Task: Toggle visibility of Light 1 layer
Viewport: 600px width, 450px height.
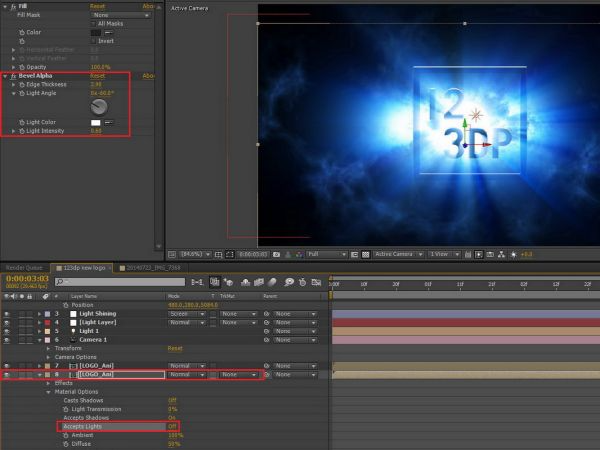Action: pos(7,331)
